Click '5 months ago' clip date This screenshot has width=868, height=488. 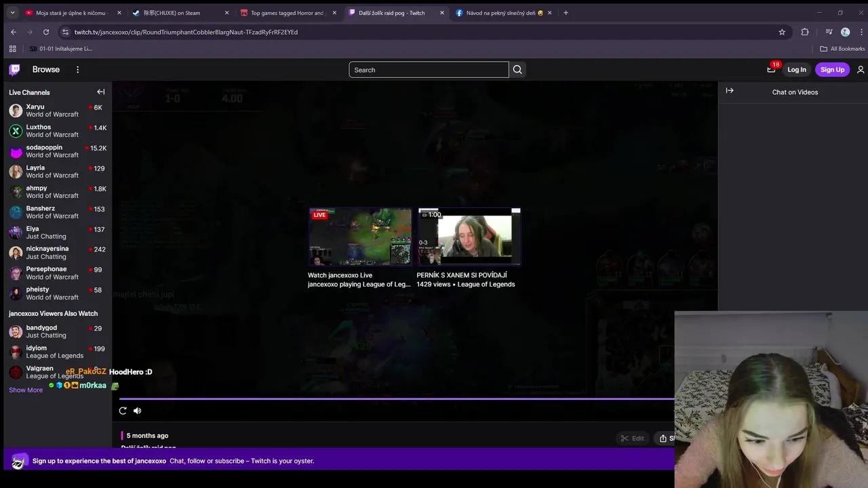(x=147, y=436)
